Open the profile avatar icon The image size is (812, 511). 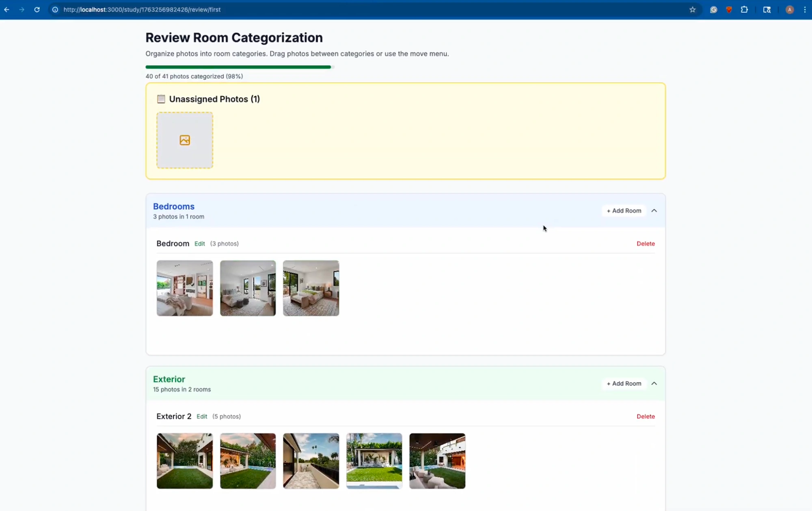(789, 10)
